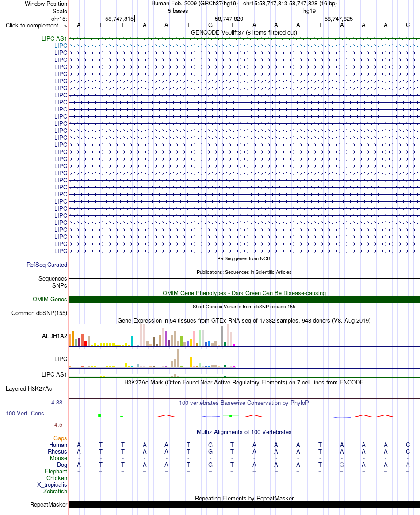Click the Window Position label
Screen dimensions: 420x515
(46, 4)
